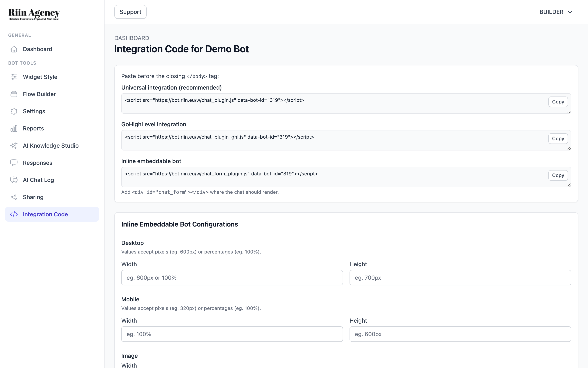Click the GENERAL sidebar section header
Viewport: 588px width, 368px height.
click(19, 35)
